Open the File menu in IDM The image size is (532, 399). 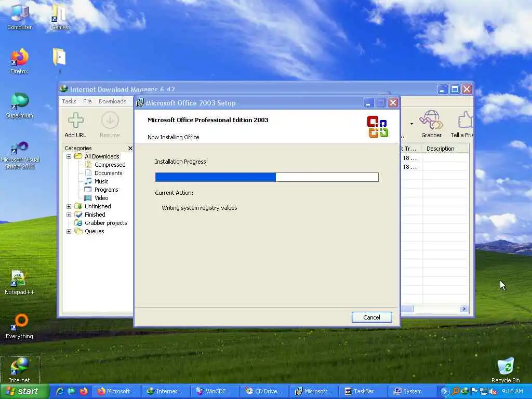coord(87,101)
